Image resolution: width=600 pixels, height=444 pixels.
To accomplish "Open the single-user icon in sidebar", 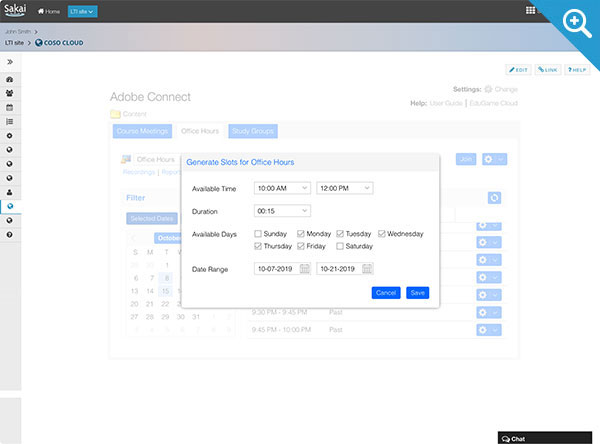I will pyautogui.click(x=10, y=192).
